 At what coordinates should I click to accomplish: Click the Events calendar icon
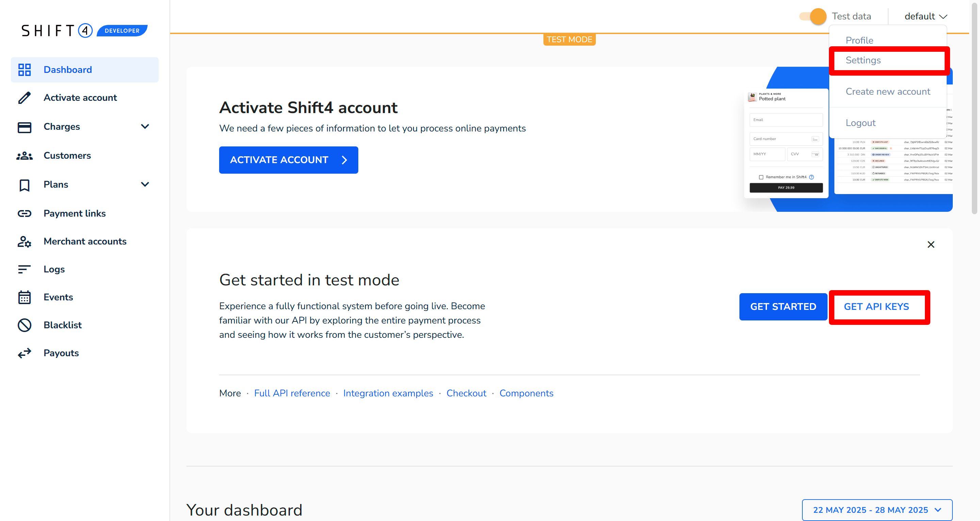(x=24, y=297)
